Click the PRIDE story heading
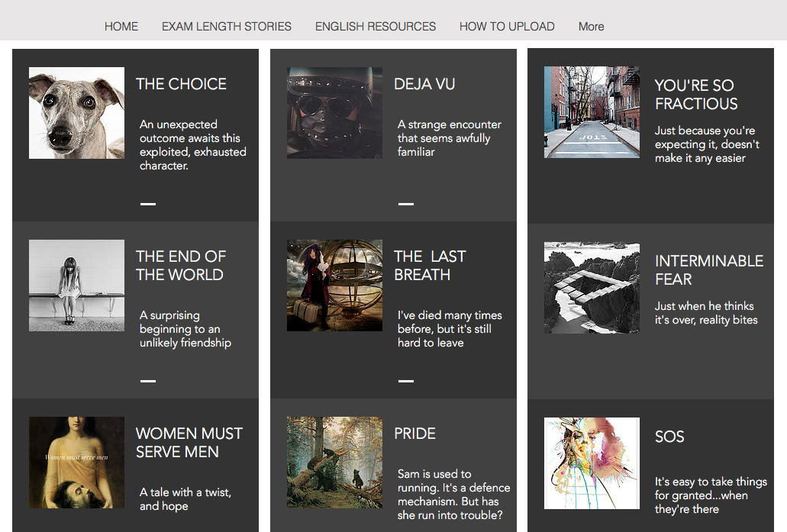Image resolution: width=787 pixels, height=532 pixels. coord(414,434)
